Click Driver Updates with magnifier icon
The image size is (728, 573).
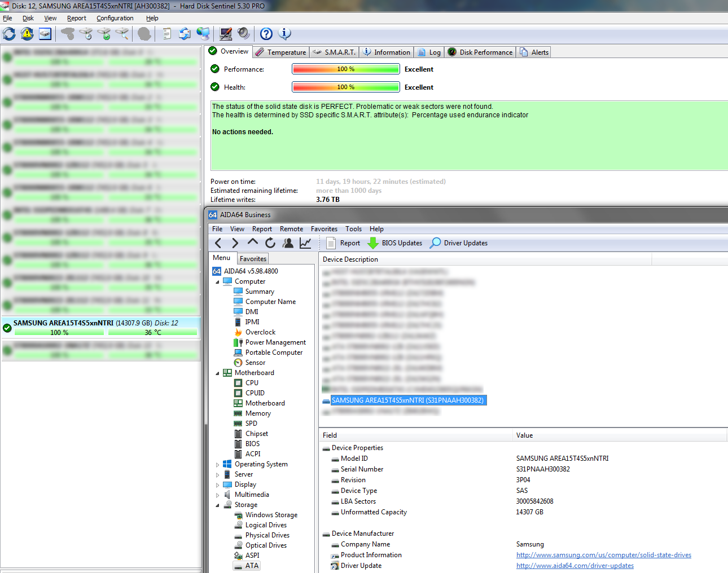(x=459, y=243)
